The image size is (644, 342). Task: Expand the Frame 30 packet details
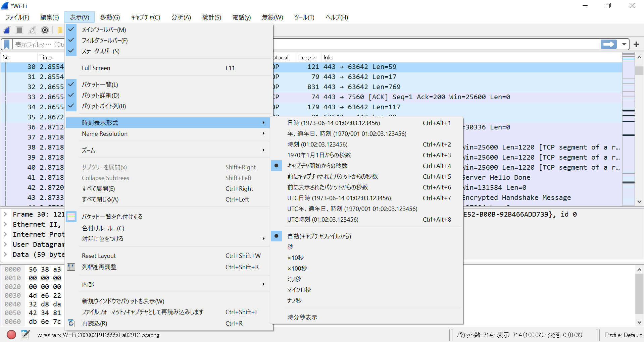pyautogui.click(x=5, y=214)
